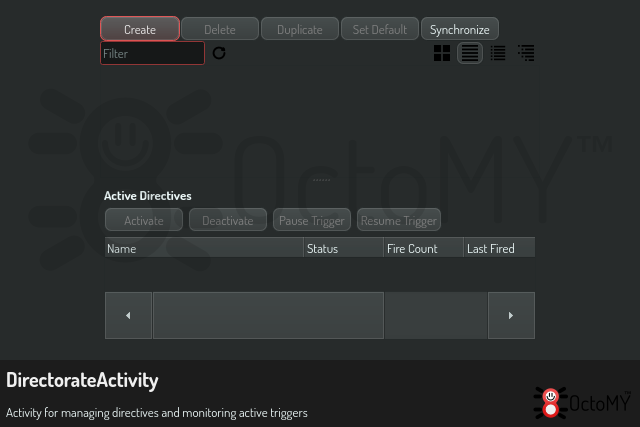Viewport: 640px width, 427px height.
Task: Click the Delete button
Action: (220, 29)
